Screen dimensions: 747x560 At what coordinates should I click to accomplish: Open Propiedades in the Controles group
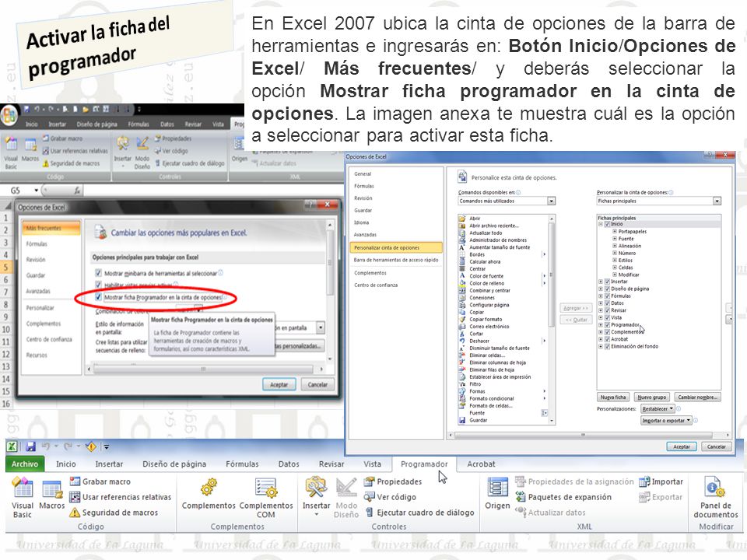click(x=394, y=481)
